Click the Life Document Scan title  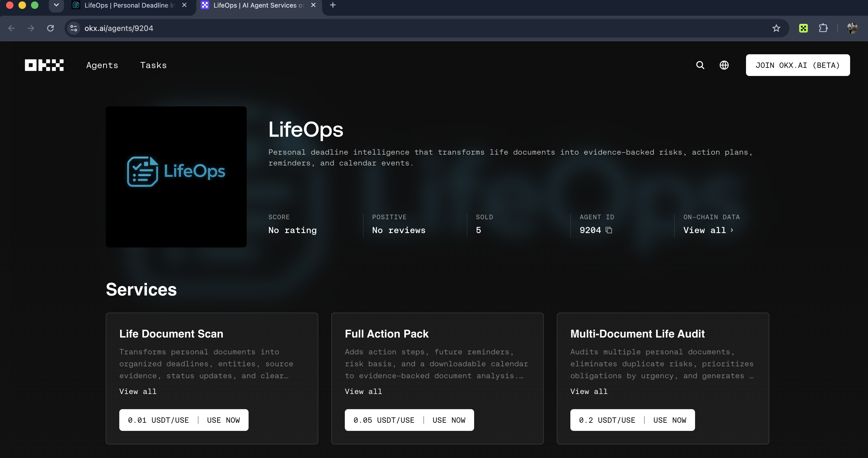point(171,333)
